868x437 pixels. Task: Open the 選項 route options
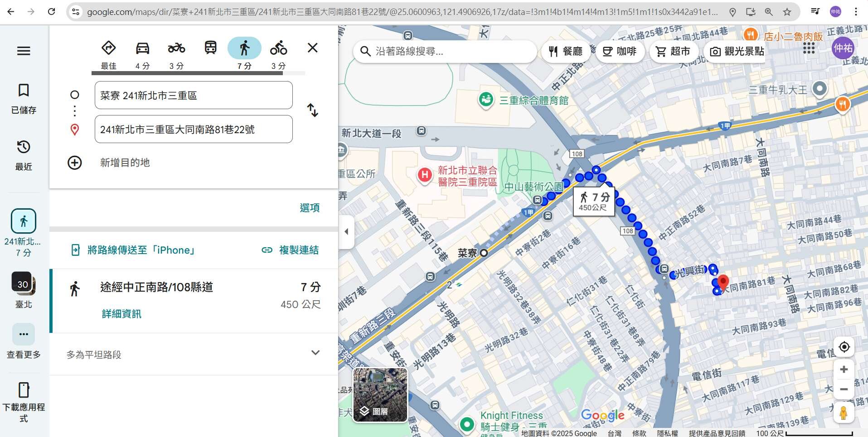point(310,208)
